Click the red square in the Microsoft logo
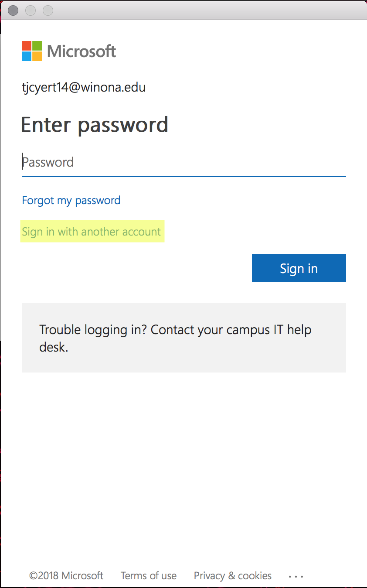The width and height of the screenshot is (367, 588). (x=27, y=46)
